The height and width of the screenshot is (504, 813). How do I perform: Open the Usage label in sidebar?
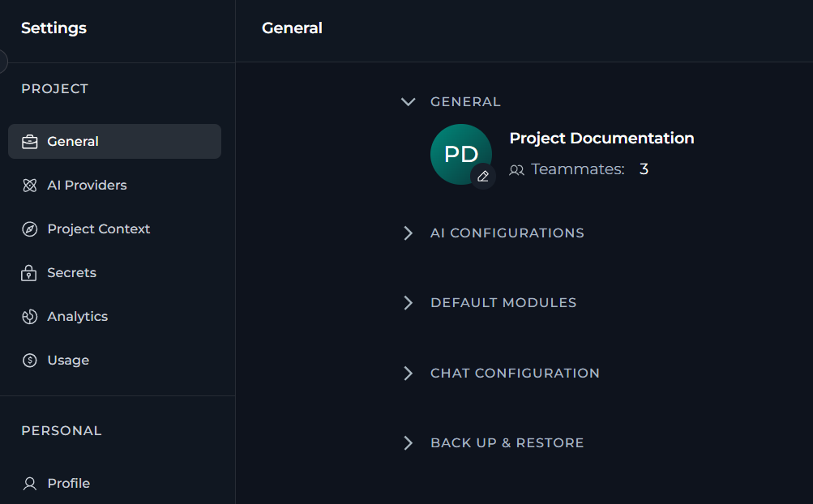pyautogui.click(x=68, y=360)
